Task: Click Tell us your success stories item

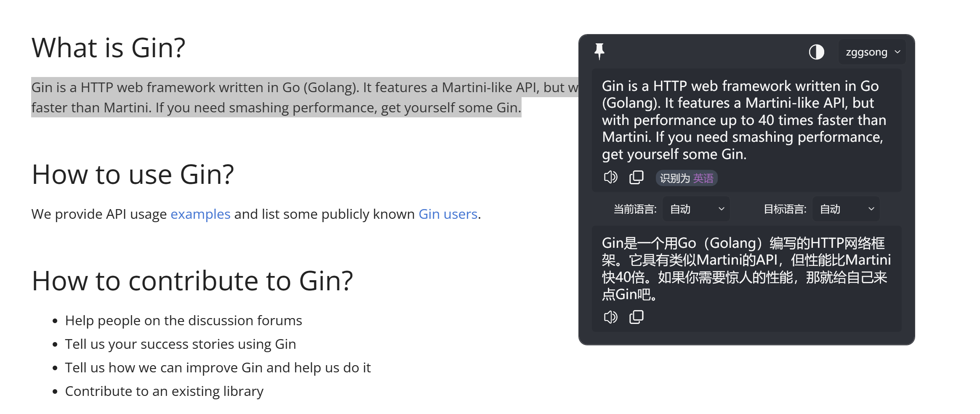Action: tap(181, 344)
